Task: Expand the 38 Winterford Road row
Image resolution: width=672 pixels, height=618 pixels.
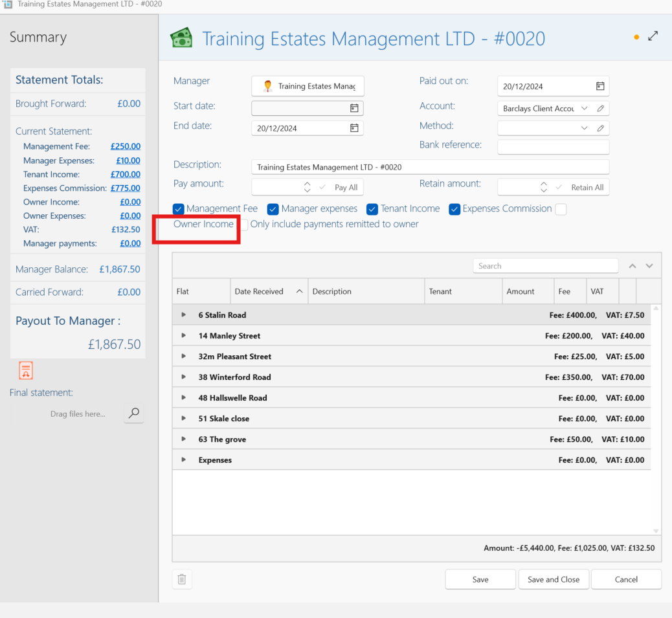Action: click(x=183, y=377)
